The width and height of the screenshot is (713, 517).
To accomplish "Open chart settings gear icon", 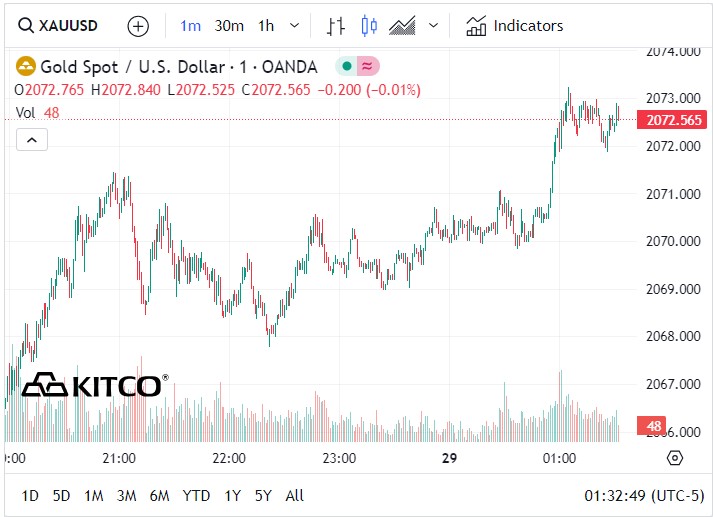I will click(674, 458).
